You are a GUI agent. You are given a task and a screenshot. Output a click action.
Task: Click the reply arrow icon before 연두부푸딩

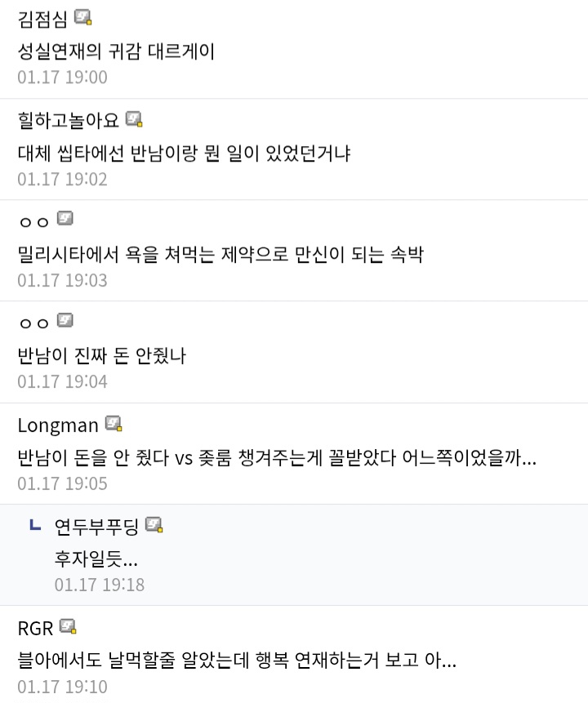pyautogui.click(x=35, y=525)
